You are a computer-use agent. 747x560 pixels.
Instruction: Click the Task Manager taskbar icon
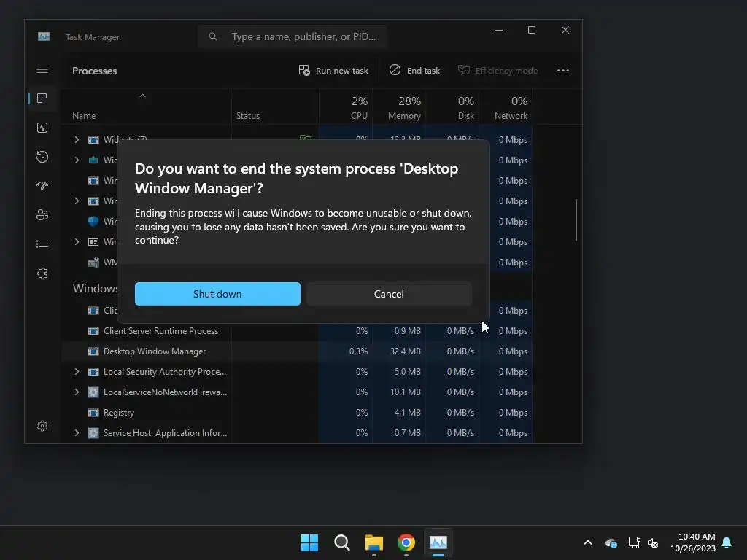click(x=438, y=542)
